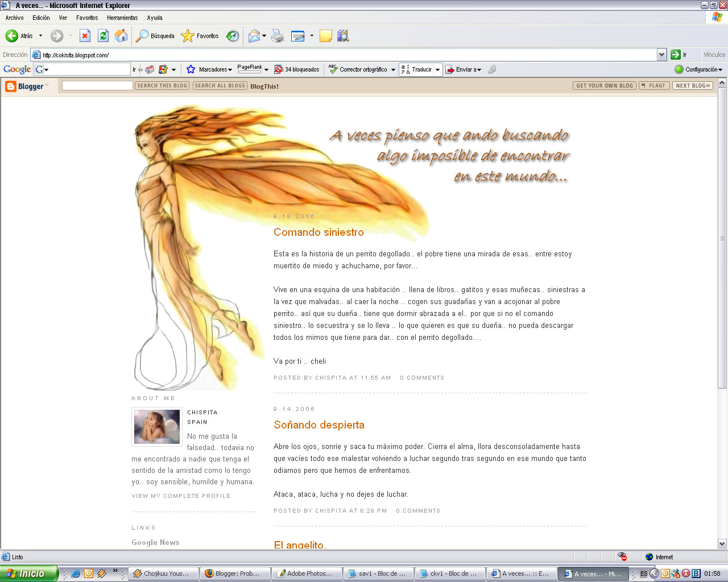
Task: Open the Edición menu
Action: (41, 18)
